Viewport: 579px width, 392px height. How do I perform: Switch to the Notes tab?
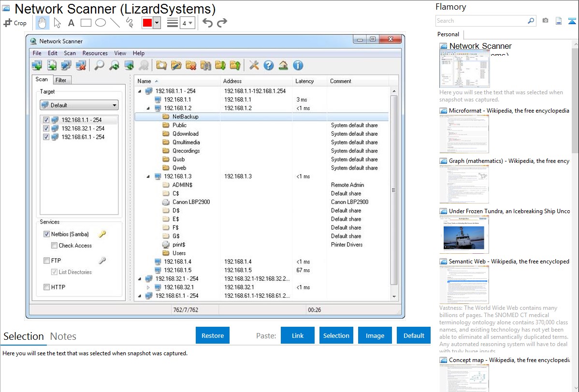(x=63, y=336)
